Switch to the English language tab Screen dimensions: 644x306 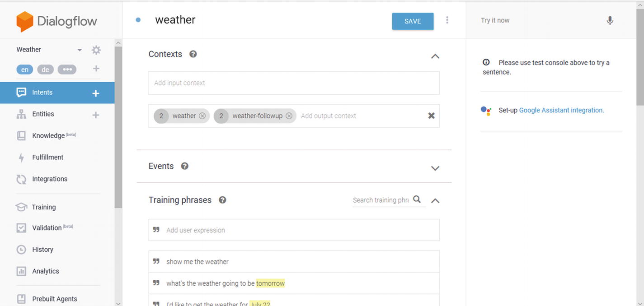[x=25, y=70]
